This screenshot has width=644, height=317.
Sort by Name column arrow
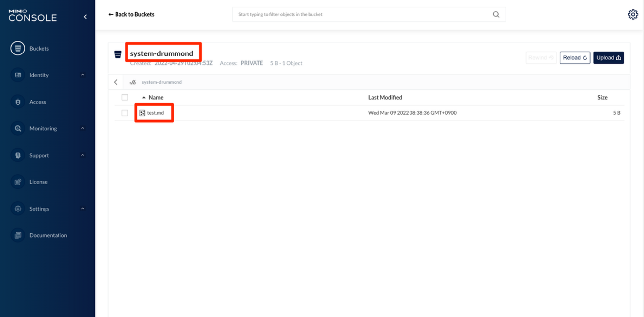144,98
